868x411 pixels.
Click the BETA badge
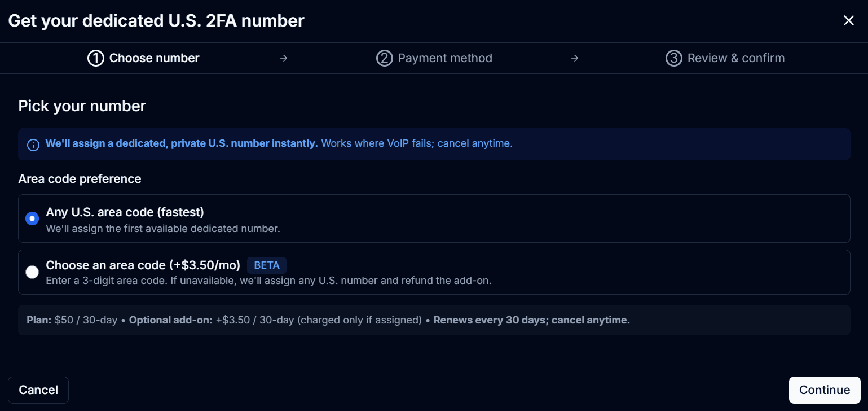click(x=266, y=265)
